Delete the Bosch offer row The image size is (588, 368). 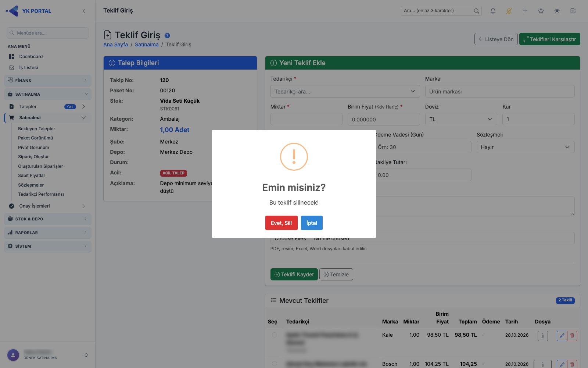(x=572, y=364)
